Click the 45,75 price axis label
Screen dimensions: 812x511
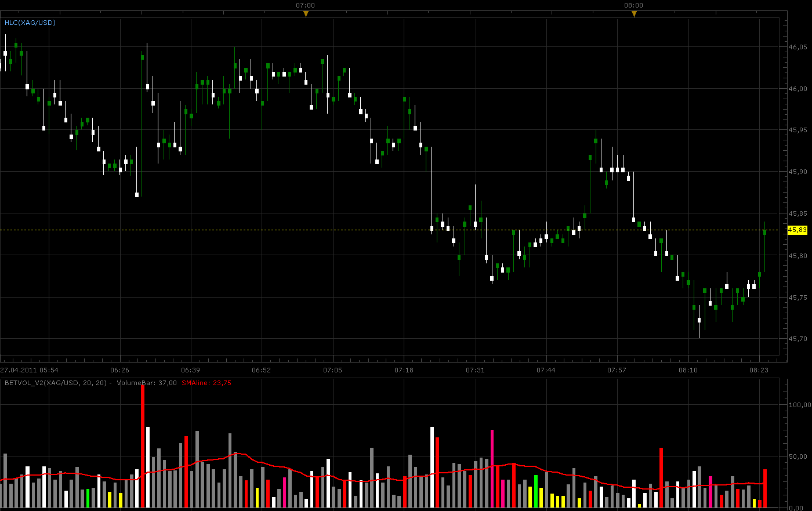797,297
